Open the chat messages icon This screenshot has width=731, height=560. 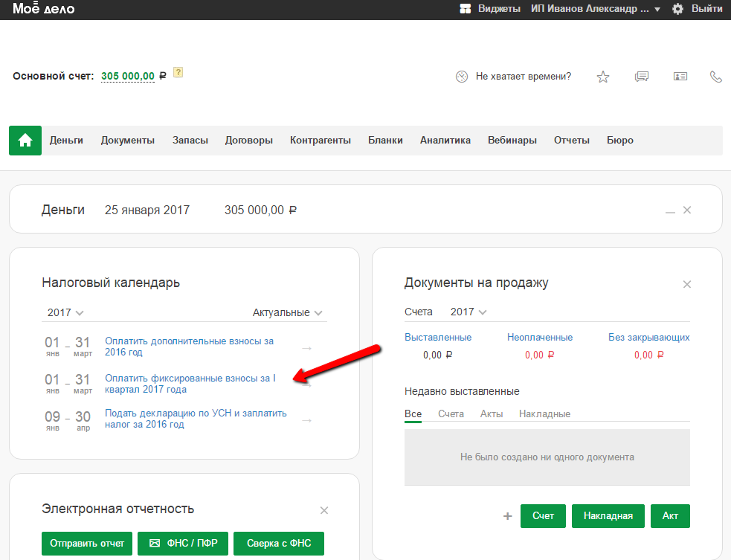pyautogui.click(x=642, y=77)
